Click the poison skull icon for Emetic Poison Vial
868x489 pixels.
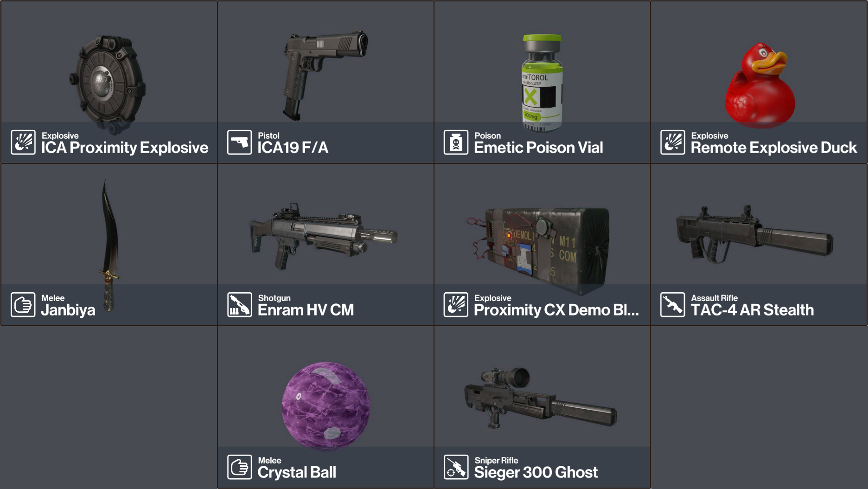coord(456,142)
